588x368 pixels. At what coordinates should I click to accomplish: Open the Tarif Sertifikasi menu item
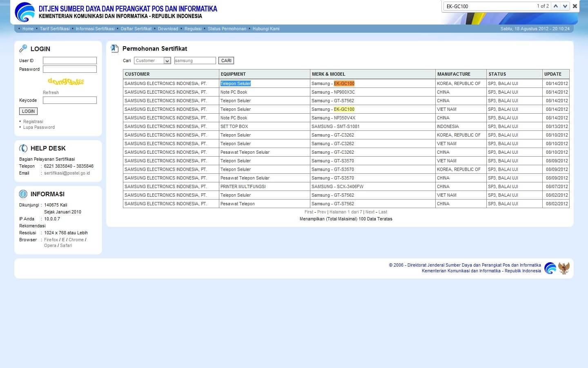click(x=55, y=29)
